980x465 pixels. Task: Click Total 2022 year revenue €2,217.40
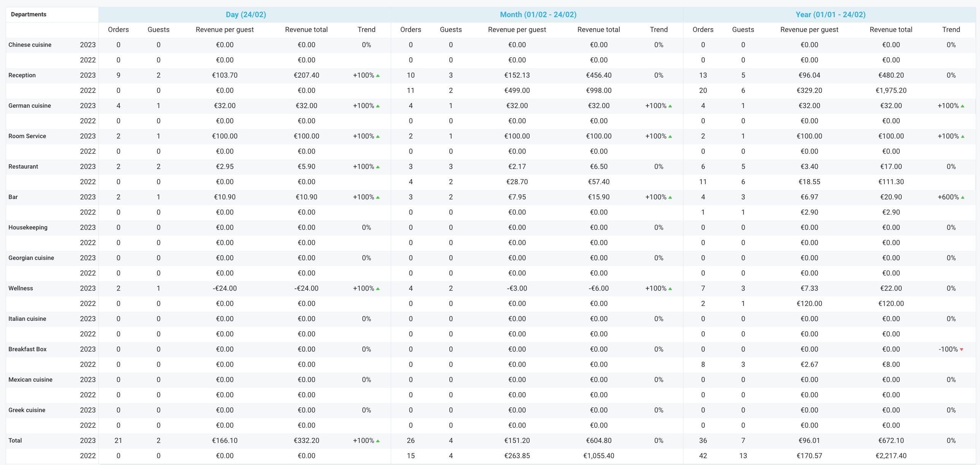(x=891, y=456)
